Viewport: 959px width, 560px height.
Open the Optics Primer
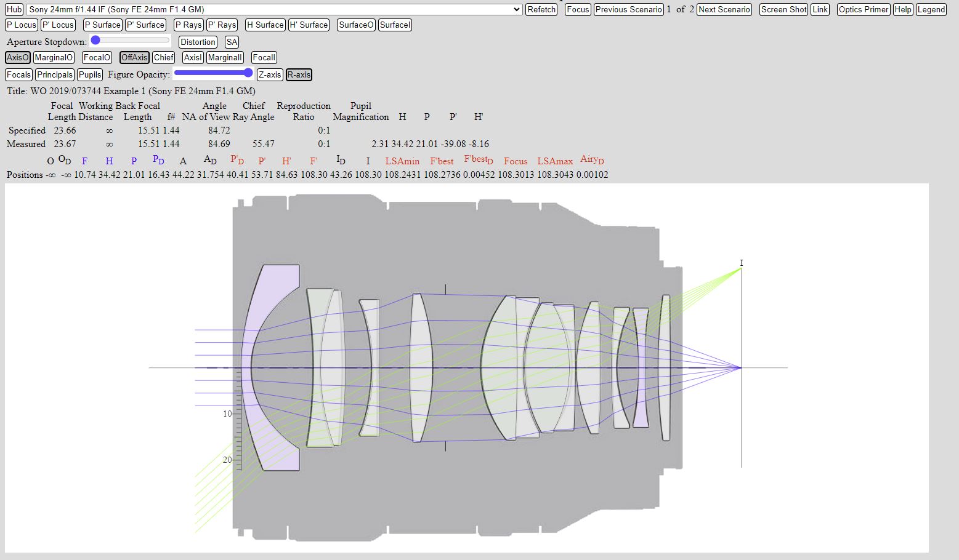point(864,9)
